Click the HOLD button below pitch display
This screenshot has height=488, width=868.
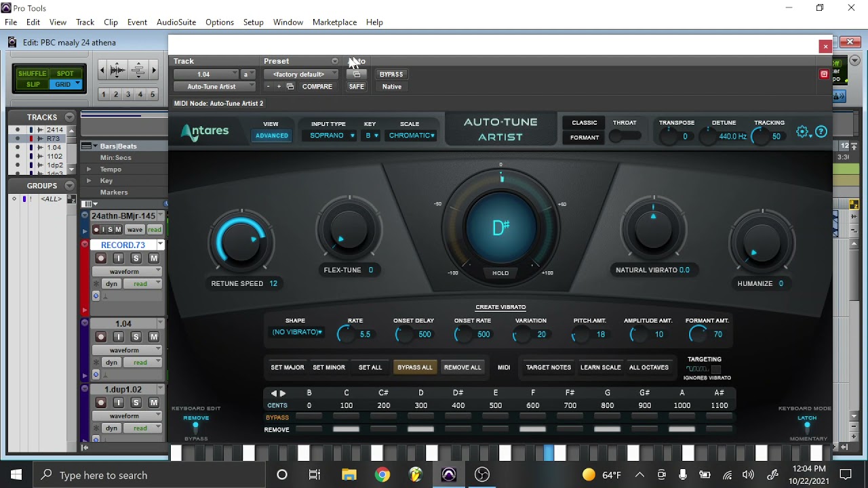(500, 273)
